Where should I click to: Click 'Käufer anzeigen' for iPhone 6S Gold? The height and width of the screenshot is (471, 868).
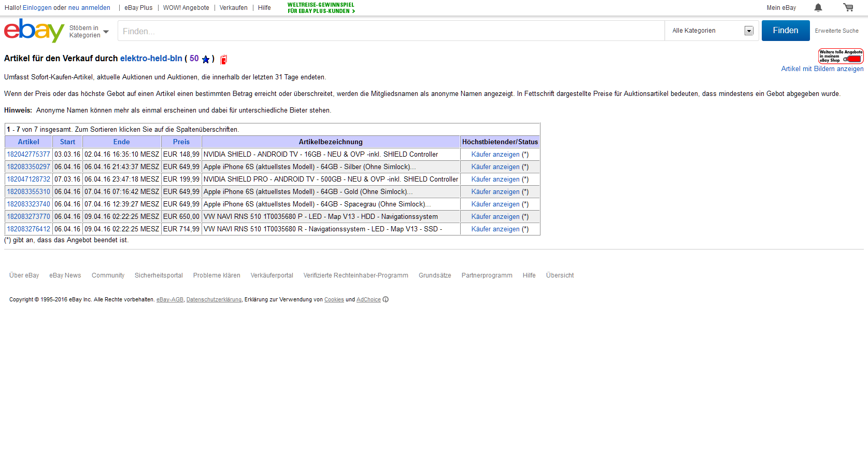[x=495, y=191]
